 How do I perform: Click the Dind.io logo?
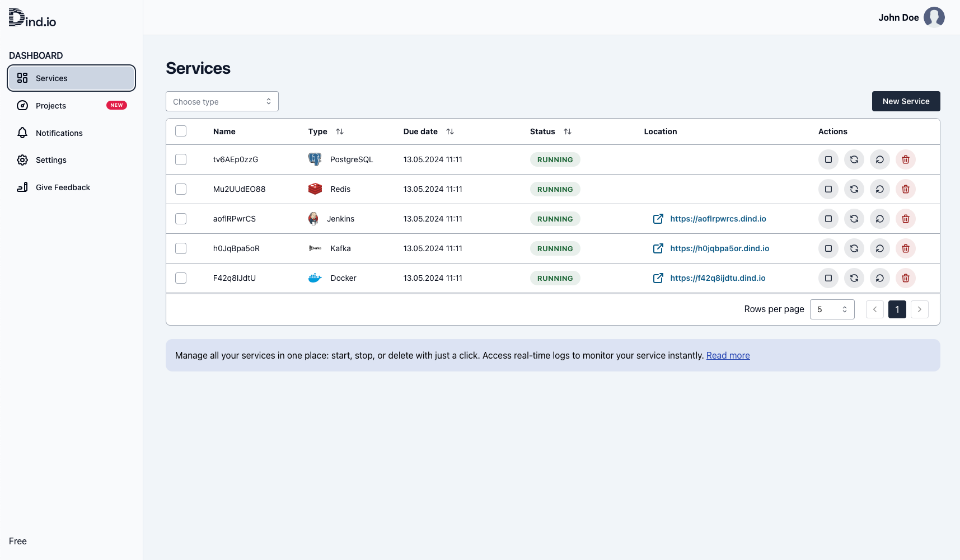coord(32,18)
